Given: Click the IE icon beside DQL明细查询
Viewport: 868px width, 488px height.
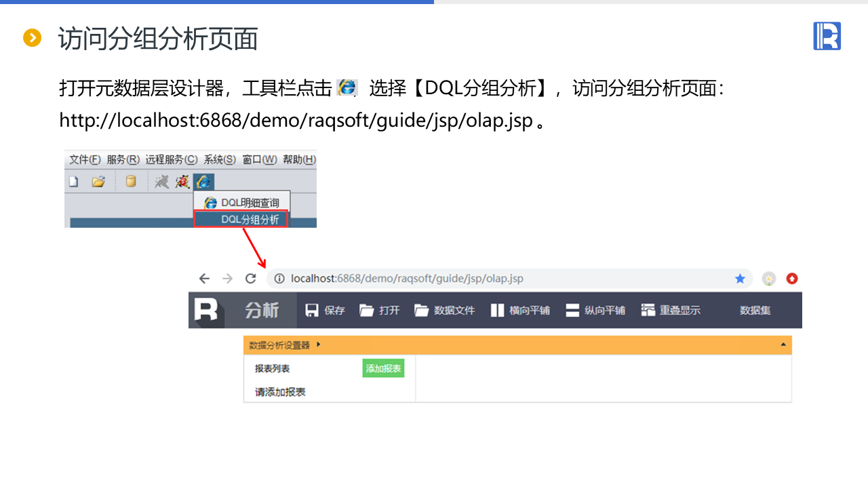Looking at the screenshot, I should point(211,203).
